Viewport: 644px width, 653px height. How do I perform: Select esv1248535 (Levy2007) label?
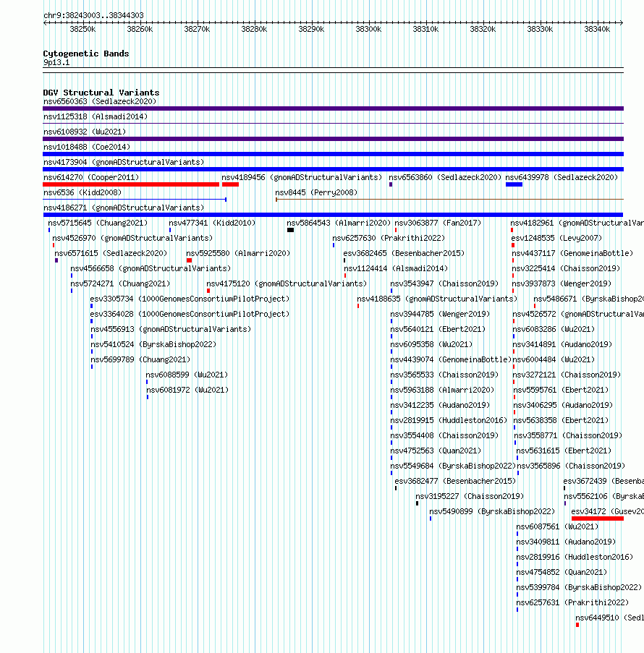point(557,238)
